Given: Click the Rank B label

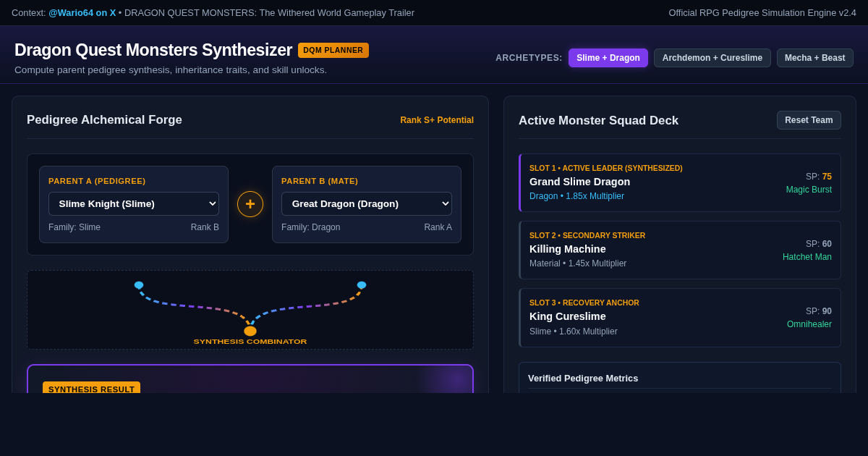Looking at the screenshot, I should (x=205, y=227).
